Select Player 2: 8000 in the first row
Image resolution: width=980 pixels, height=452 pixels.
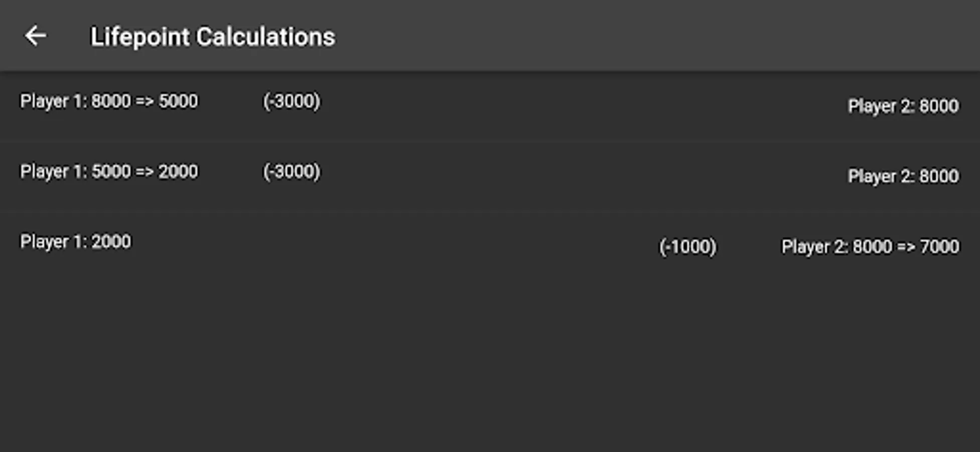click(x=903, y=106)
